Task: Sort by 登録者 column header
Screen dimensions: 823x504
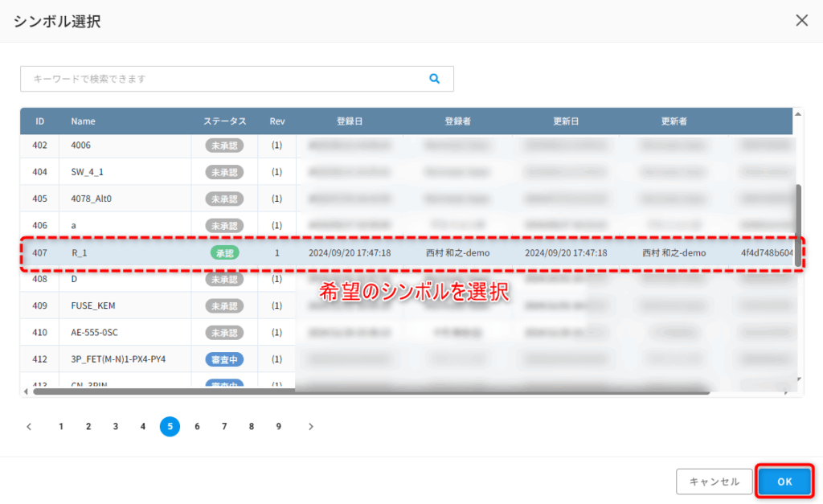Action: click(457, 121)
